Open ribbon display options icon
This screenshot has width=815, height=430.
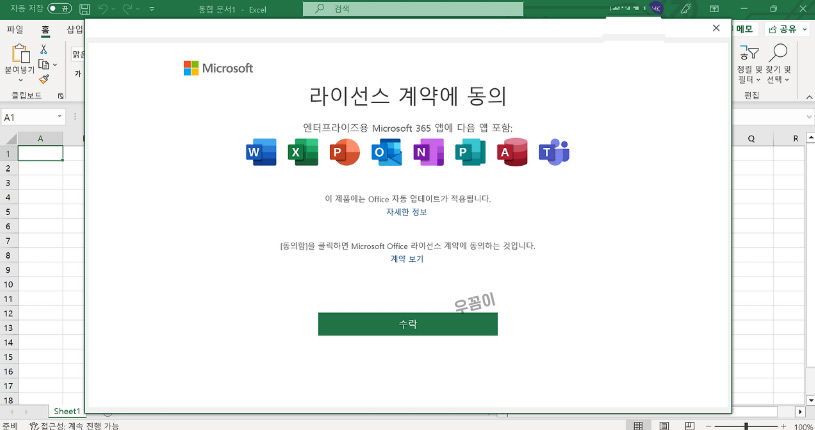coord(715,9)
